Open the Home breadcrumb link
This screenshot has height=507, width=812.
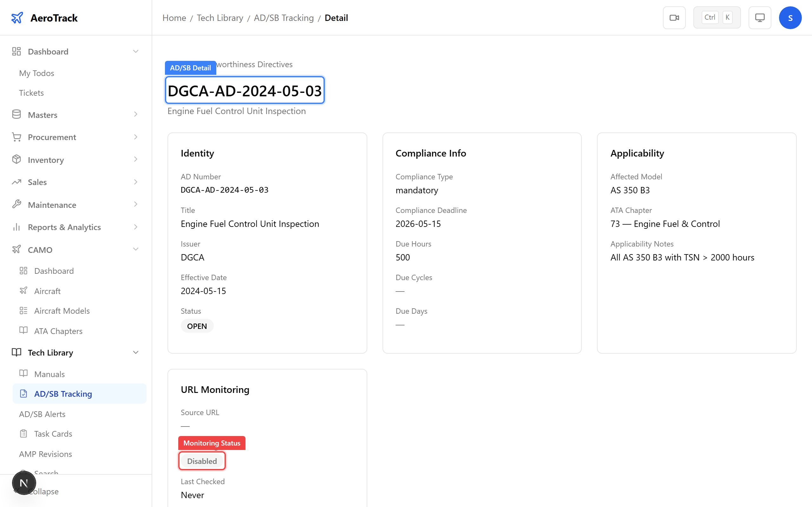coord(174,18)
